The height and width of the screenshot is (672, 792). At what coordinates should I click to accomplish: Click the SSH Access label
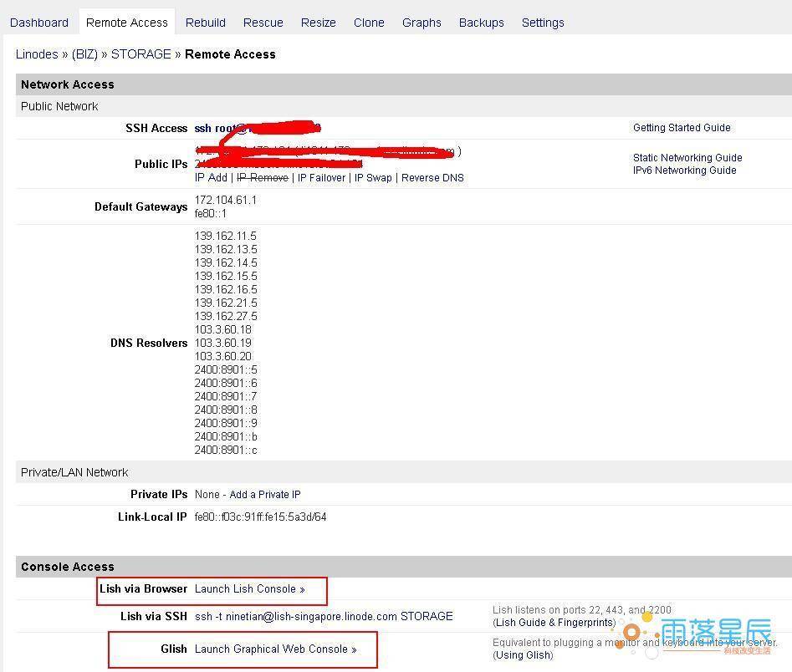click(156, 128)
